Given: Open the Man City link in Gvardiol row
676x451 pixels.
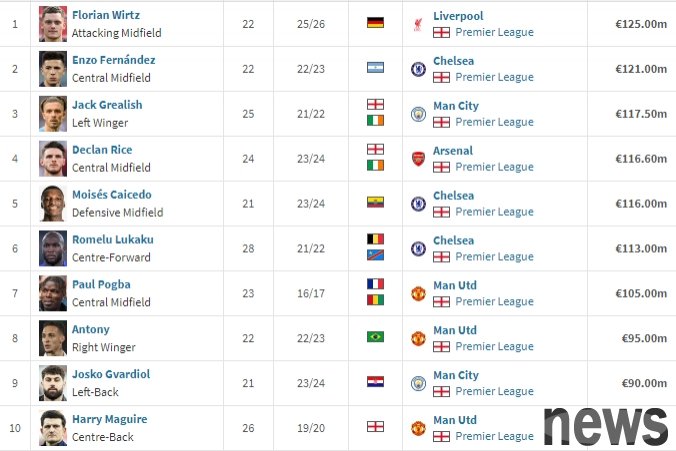Looking at the screenshot, I should 456,375.
